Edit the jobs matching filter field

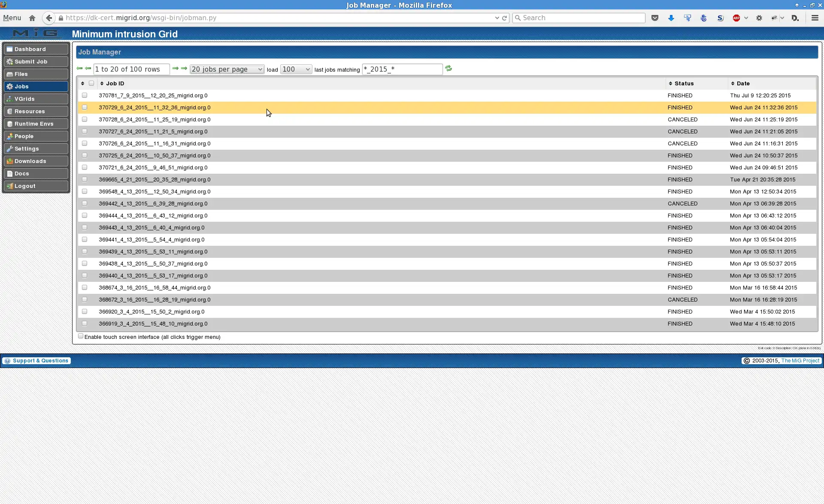tap(403, 69)
